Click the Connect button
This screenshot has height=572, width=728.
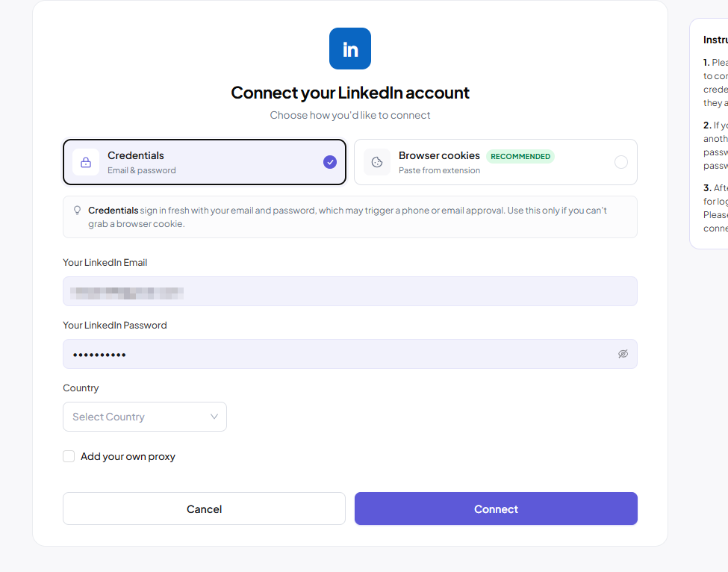496,509
